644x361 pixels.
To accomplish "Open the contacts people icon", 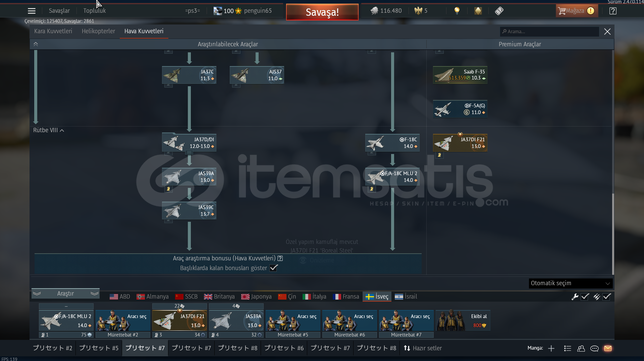I will click(x=581, y=348).
